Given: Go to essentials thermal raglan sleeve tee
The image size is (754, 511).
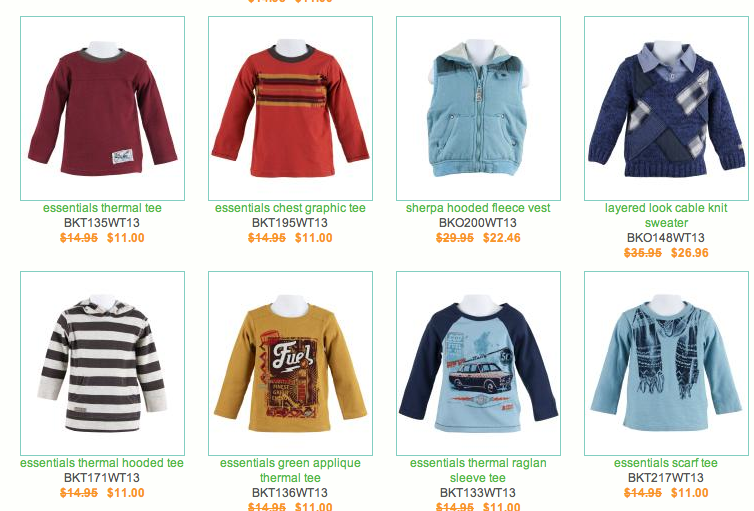Looking at the screenshot, I should coord(478,470).
